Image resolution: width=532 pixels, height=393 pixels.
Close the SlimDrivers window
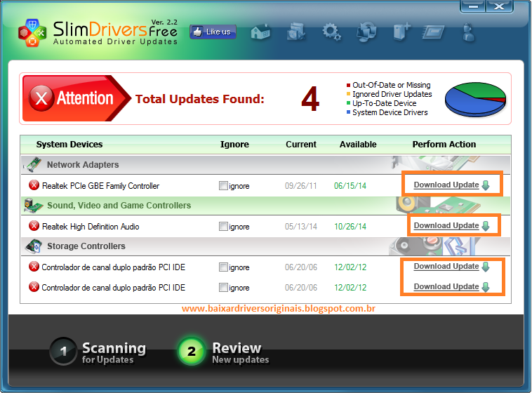pyautogui.click(x=499, y=6)
